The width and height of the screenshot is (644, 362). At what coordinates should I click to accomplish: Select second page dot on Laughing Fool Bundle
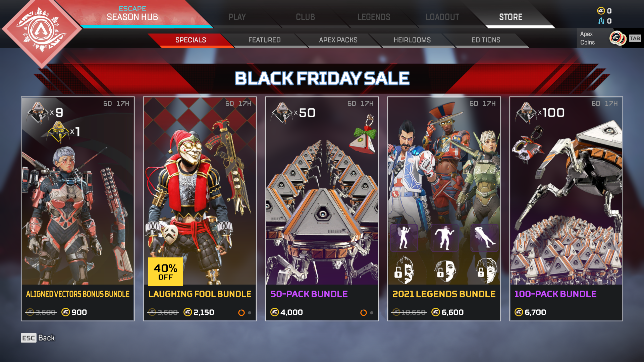coord(250,313)
